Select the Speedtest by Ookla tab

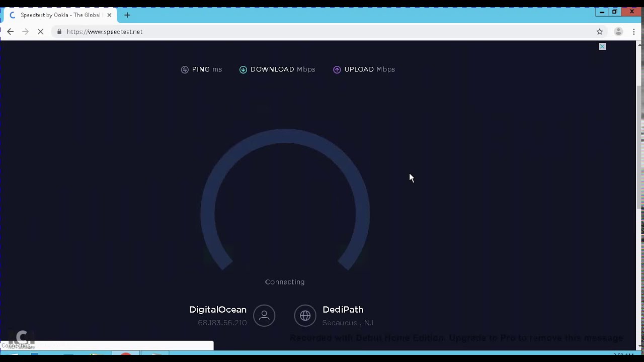61,15
